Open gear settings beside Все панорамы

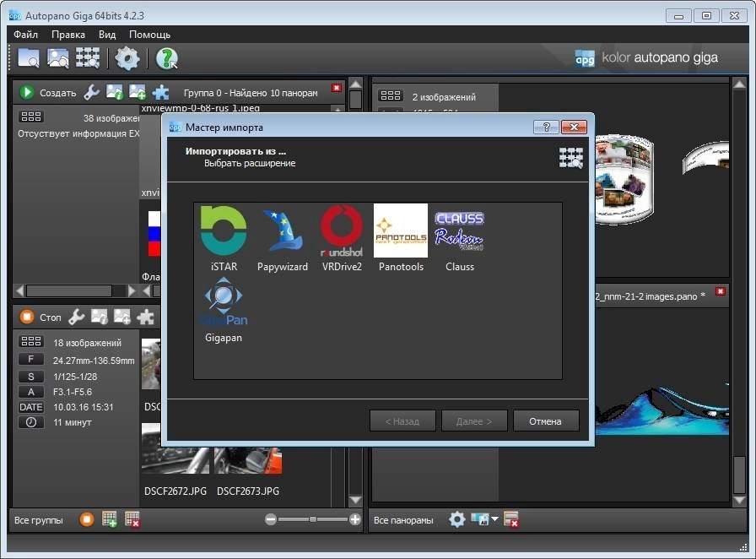[456, 519]
